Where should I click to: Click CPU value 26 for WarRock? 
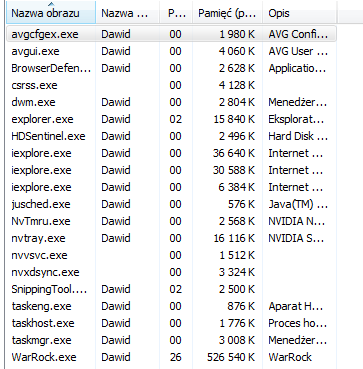tap(175, 357)
